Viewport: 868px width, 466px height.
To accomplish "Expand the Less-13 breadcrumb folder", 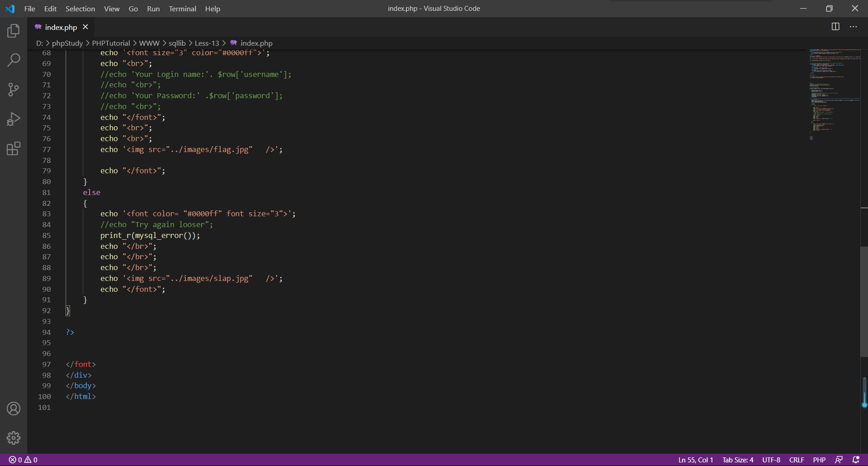I will 207,43.
